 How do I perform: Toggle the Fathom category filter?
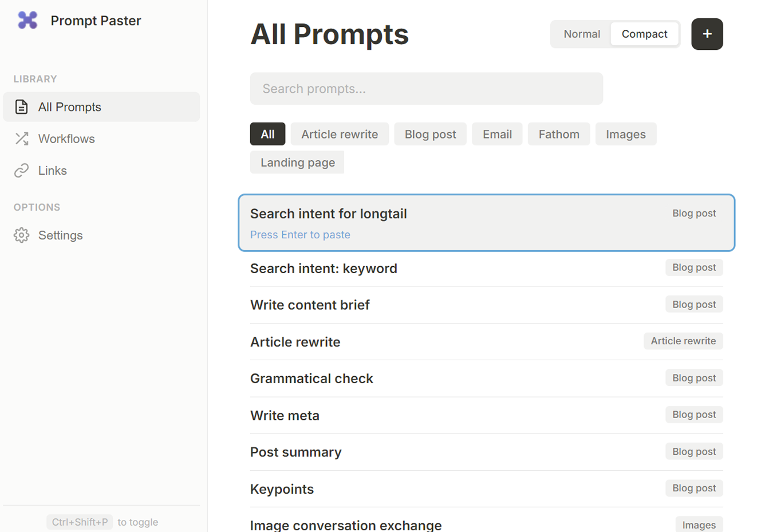(559, 133)
